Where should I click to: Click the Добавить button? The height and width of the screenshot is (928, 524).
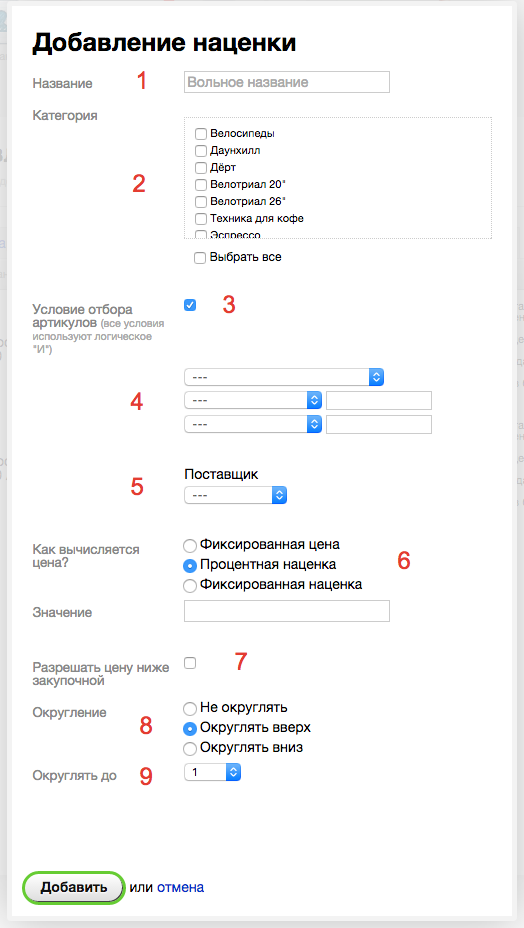(x=74, y=888)
